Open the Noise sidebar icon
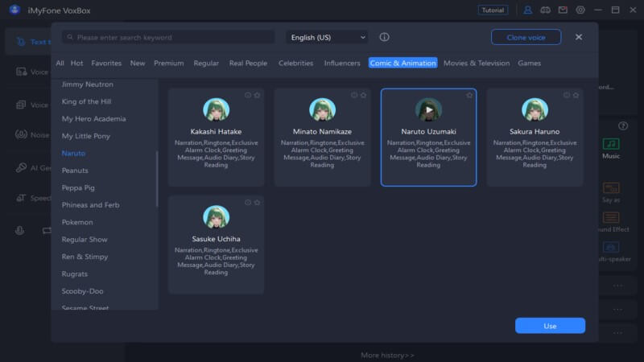The height and width of the screenshot is (362, 644). (x=21, y=134)
